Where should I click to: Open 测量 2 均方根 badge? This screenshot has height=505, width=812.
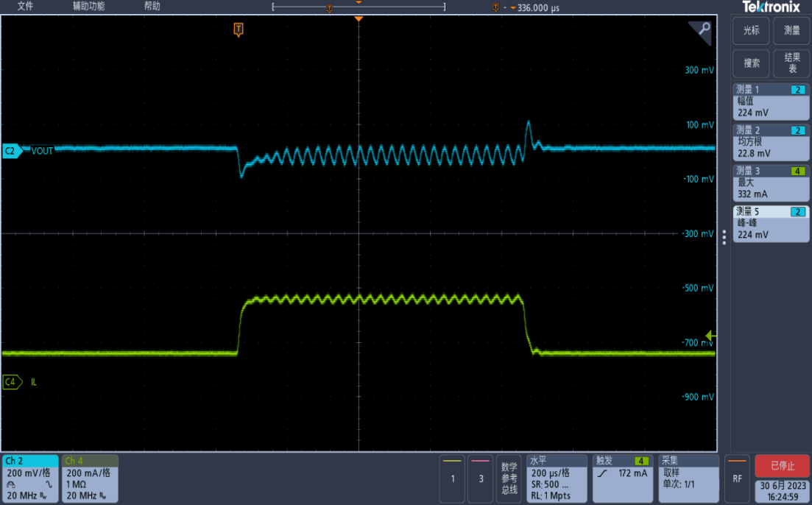pos(771,142)
